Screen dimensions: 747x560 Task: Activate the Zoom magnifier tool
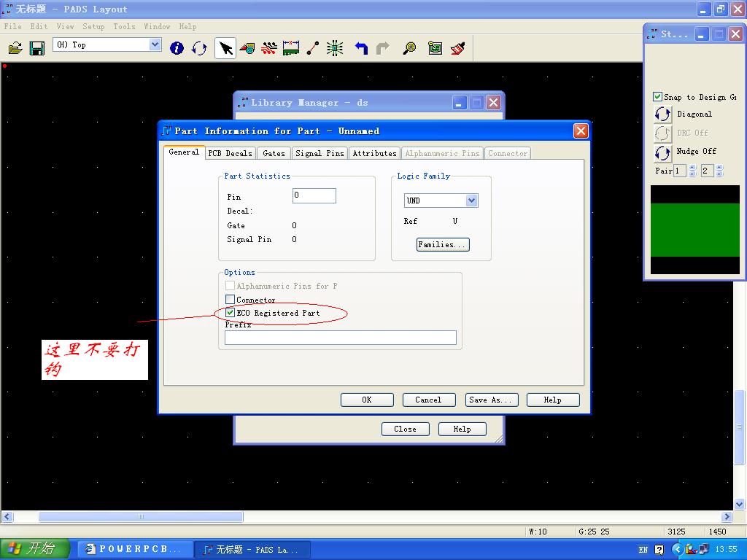point(409,47)
